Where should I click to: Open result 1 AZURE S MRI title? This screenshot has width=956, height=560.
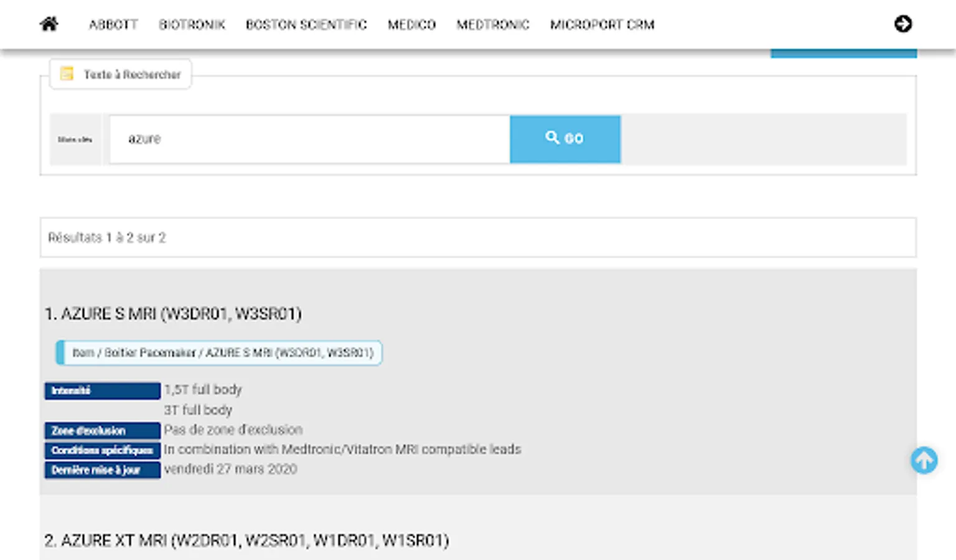(173, 314)
